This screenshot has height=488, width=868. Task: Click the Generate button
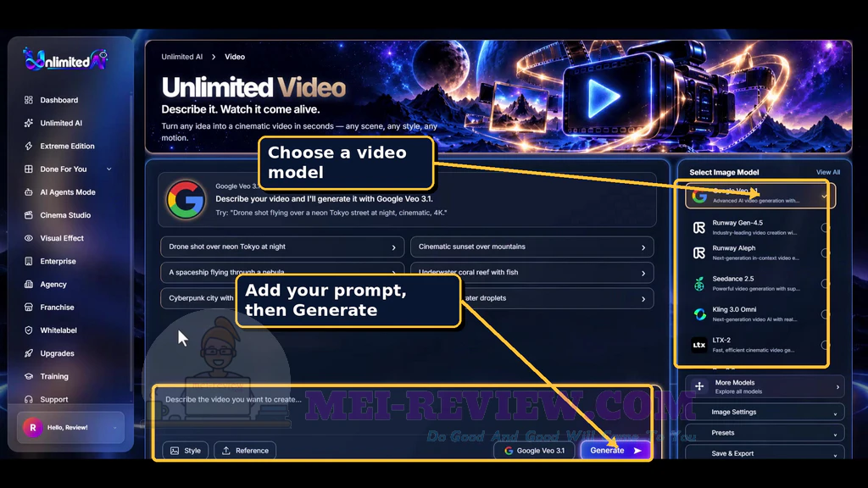coord(615,451)
